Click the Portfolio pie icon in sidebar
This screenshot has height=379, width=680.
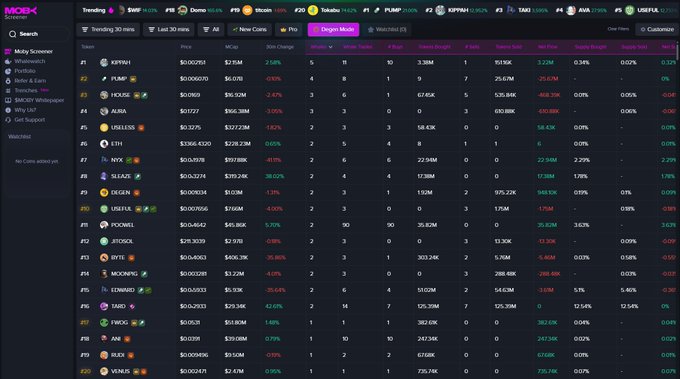pos(8,71)
